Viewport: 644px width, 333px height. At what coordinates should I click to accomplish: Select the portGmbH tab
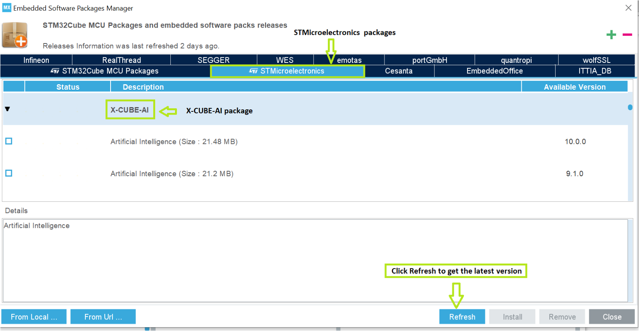point(429,60)
